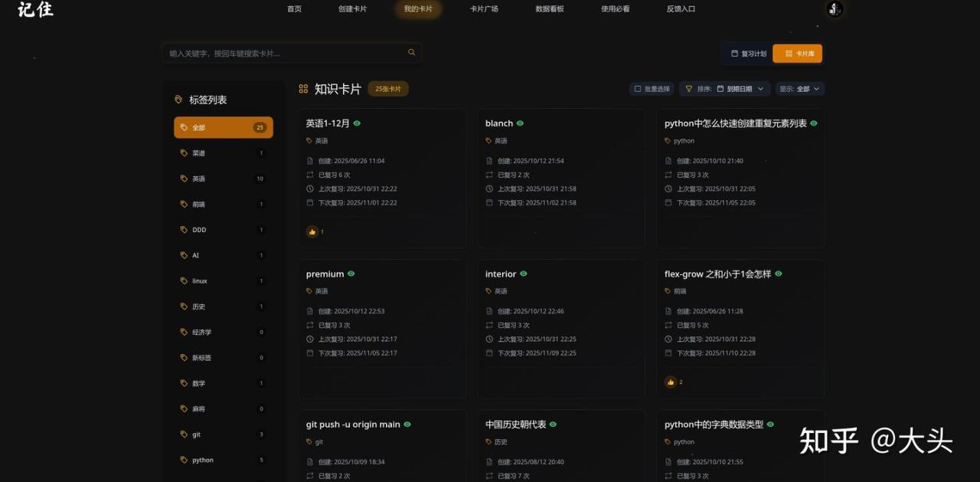Click the like icon on flex-grow card
Viewport: 980px width, 482px height.
pos(671,382)
